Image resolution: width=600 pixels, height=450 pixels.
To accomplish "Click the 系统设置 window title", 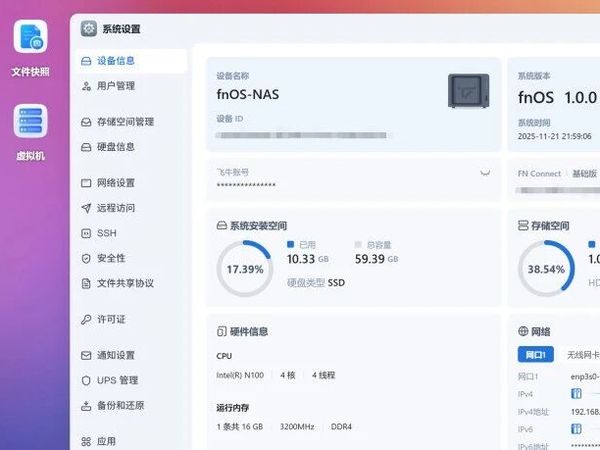I will pos(121,29).
